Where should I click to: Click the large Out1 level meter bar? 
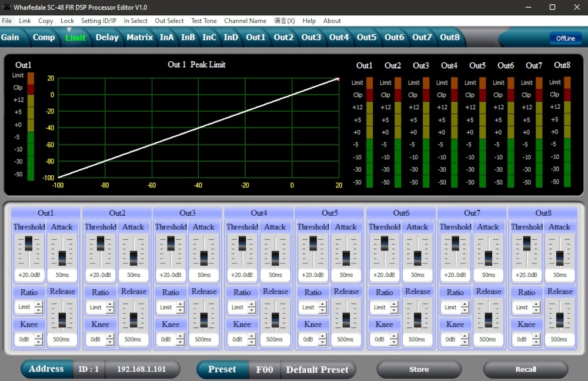tap(31, 126)
